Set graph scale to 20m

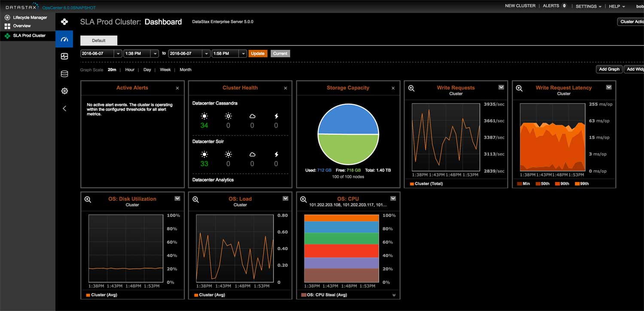[x=112, y=69]
